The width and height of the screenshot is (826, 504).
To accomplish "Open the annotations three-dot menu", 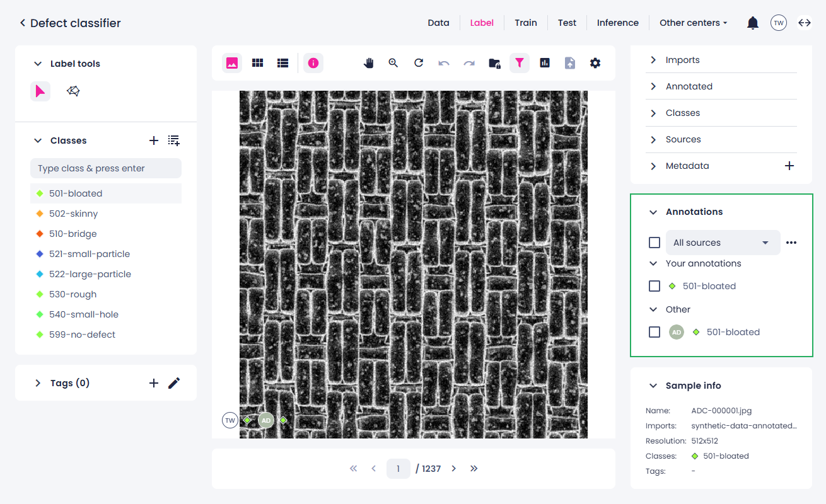I will click(x=791, y=243).
